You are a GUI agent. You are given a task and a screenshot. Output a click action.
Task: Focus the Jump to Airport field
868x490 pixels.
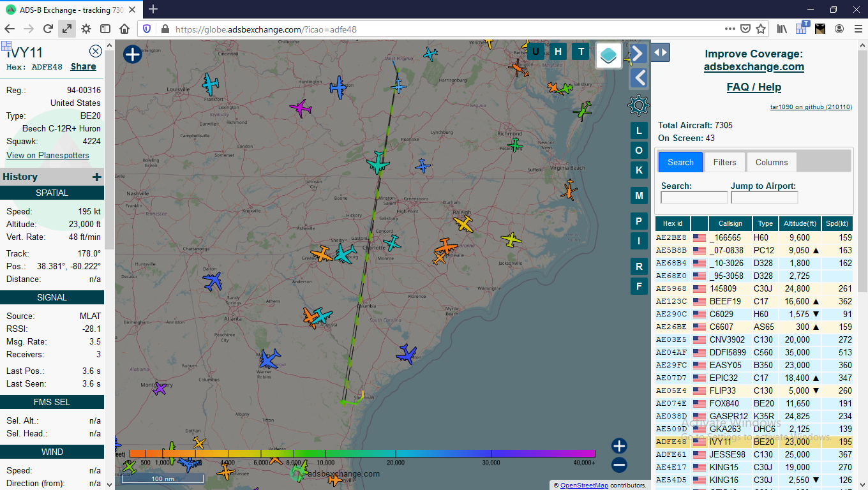click(764, 198)
